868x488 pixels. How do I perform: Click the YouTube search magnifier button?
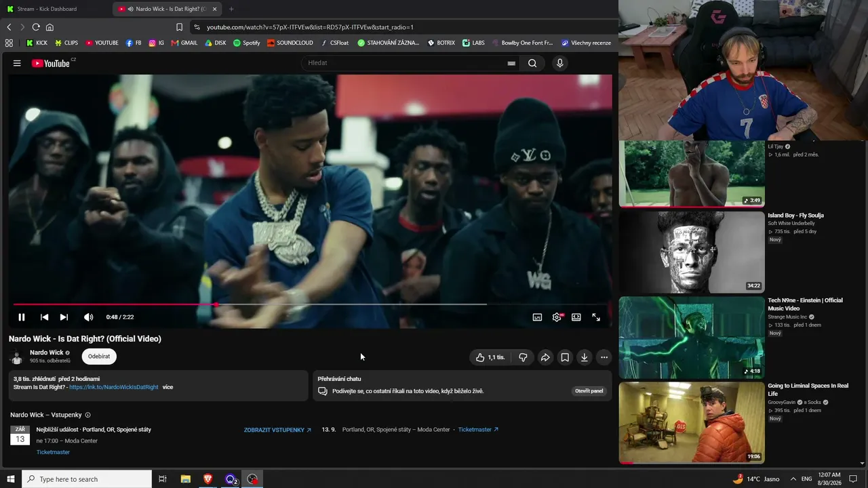tap(532, 63)
